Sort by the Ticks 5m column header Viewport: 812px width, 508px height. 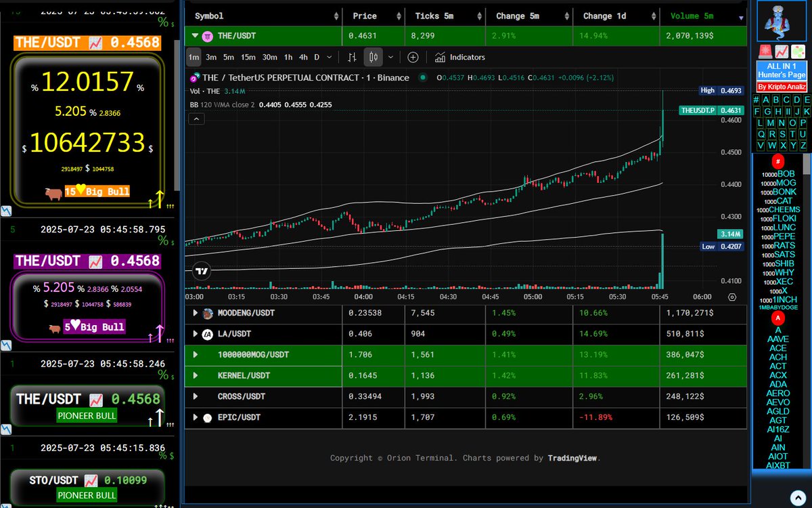(x=445, y=16)
